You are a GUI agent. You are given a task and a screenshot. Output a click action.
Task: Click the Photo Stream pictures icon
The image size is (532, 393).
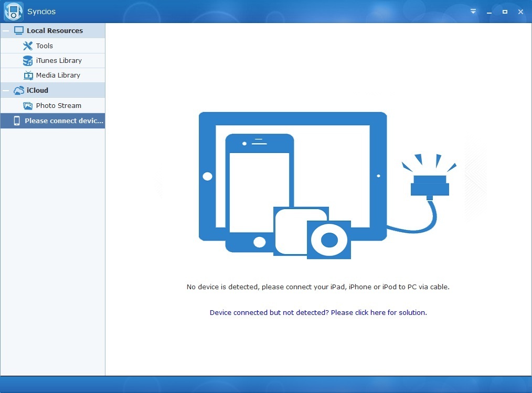[27, 105]
